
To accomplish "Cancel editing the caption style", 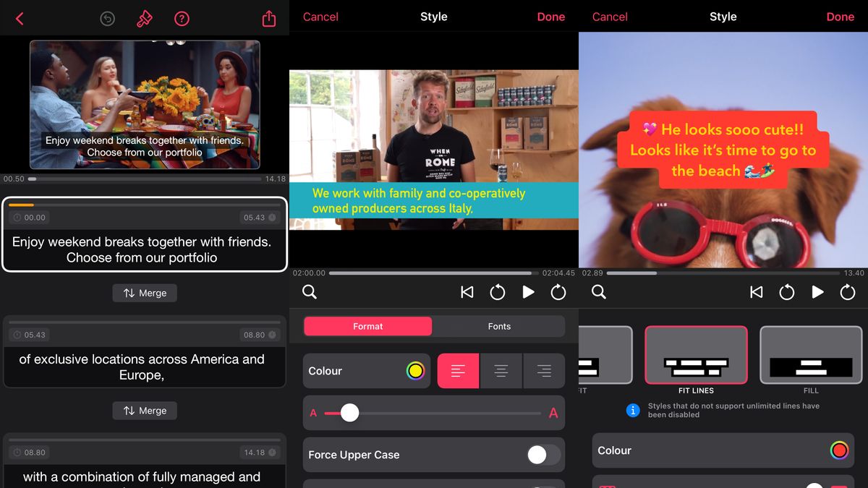I will click(x=320, y=17).
